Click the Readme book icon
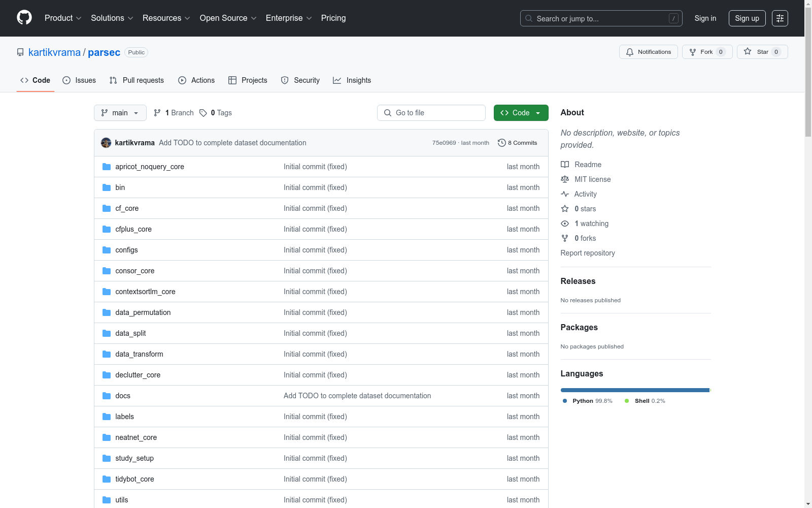 pyautogui.click(x=565, y=165)
